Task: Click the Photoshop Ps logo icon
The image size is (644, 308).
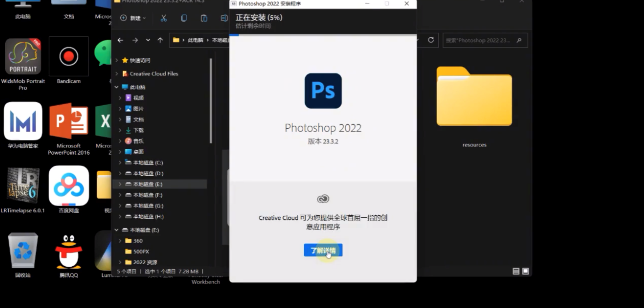Action: coord(323,91)
